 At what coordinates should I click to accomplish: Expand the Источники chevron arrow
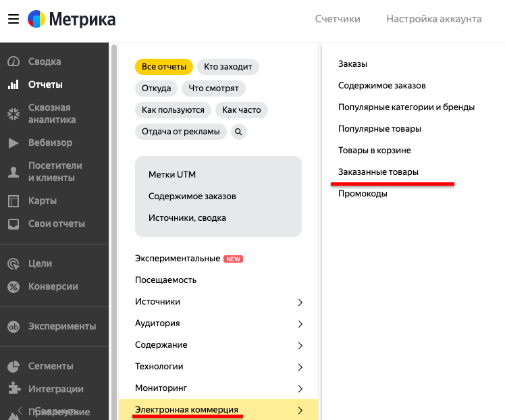click(300, 302)
